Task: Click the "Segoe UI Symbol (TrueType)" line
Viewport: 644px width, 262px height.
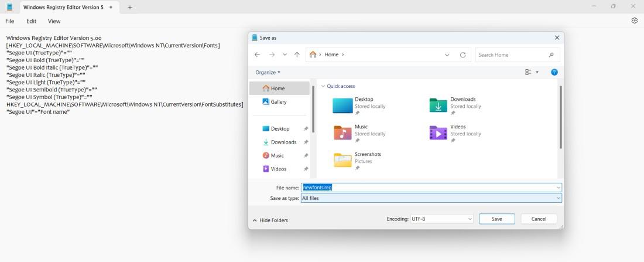Action: (49, 97)
